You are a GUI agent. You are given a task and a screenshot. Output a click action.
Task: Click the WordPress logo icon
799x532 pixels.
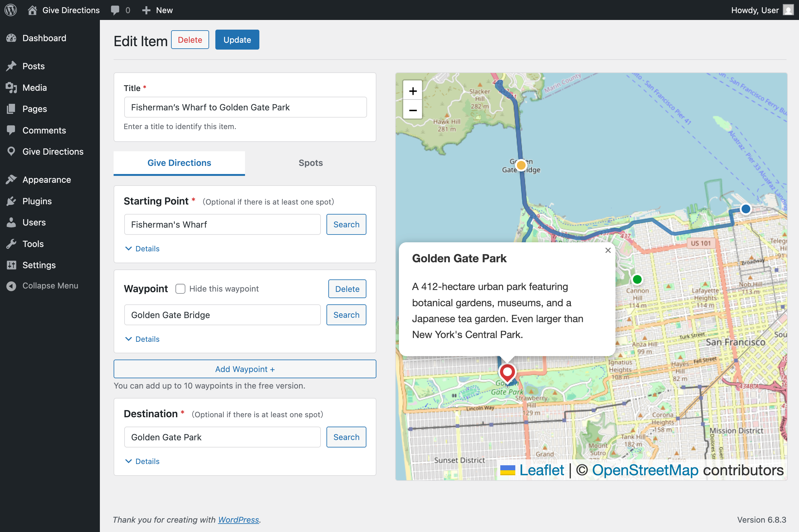[x=11, y=10]
